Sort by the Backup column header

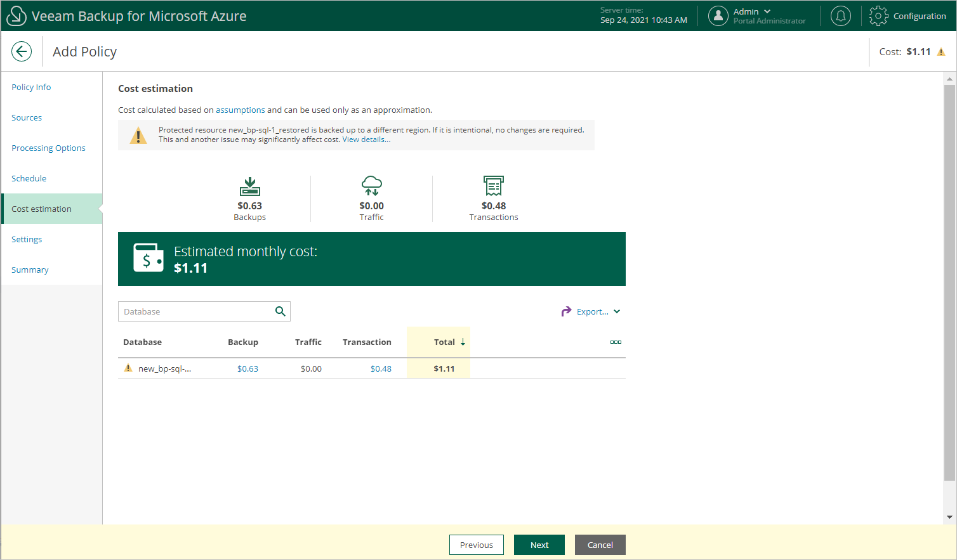243,342
